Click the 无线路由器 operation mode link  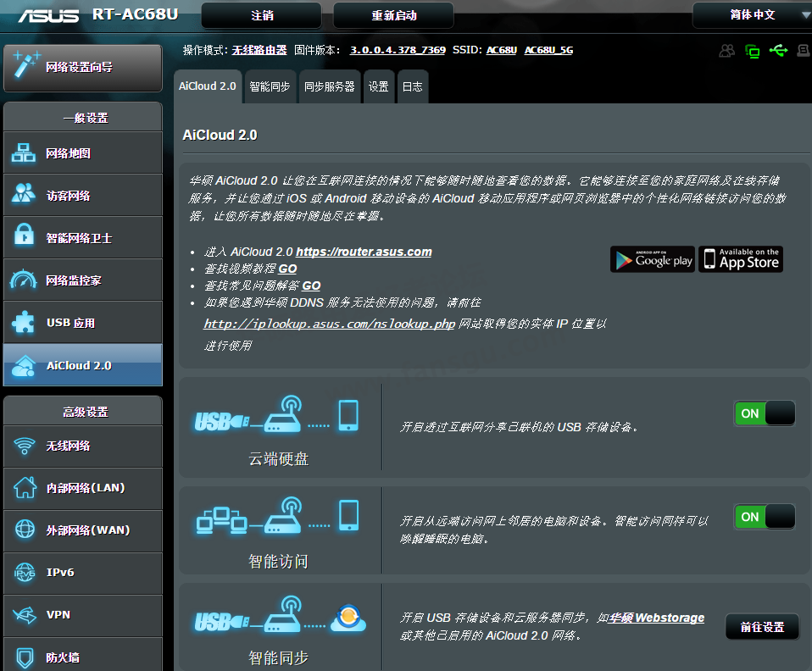259,50
